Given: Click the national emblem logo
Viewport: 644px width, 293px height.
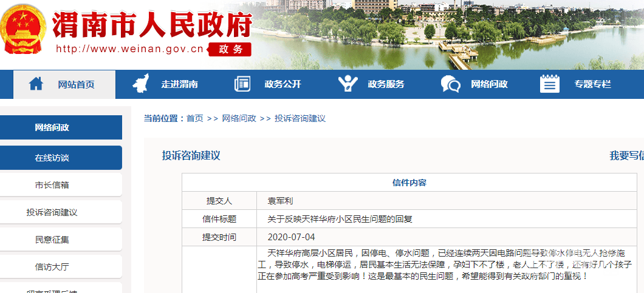Looking at the screenshot, I should (22, 30).
